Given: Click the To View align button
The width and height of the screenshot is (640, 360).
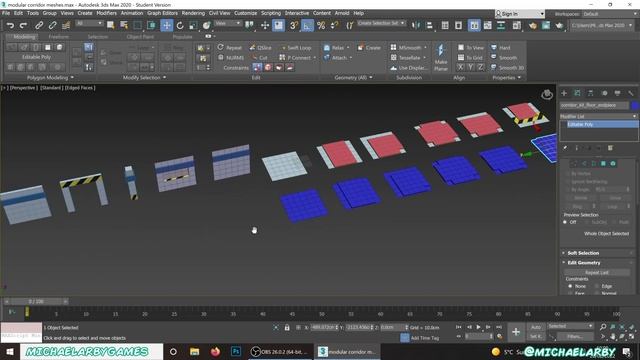Looking at the screenshot, I should [471, 48].
